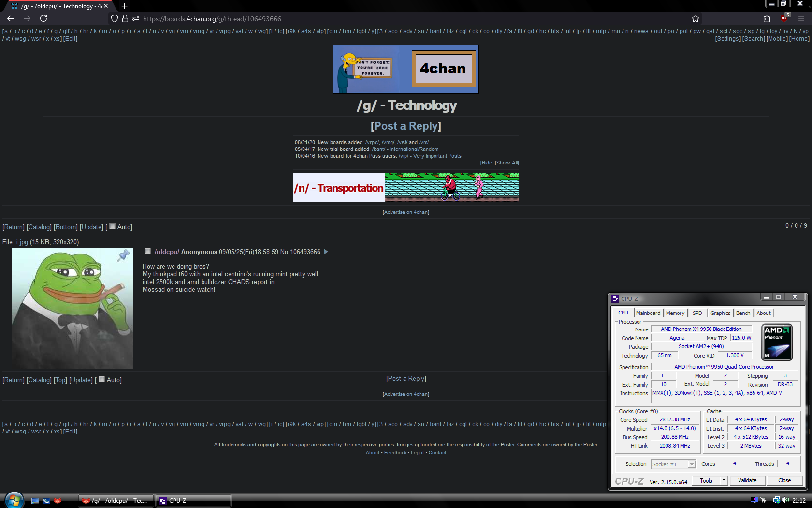
Task: Open the About tab in CPU-Z
Action: tap(764, 313)
